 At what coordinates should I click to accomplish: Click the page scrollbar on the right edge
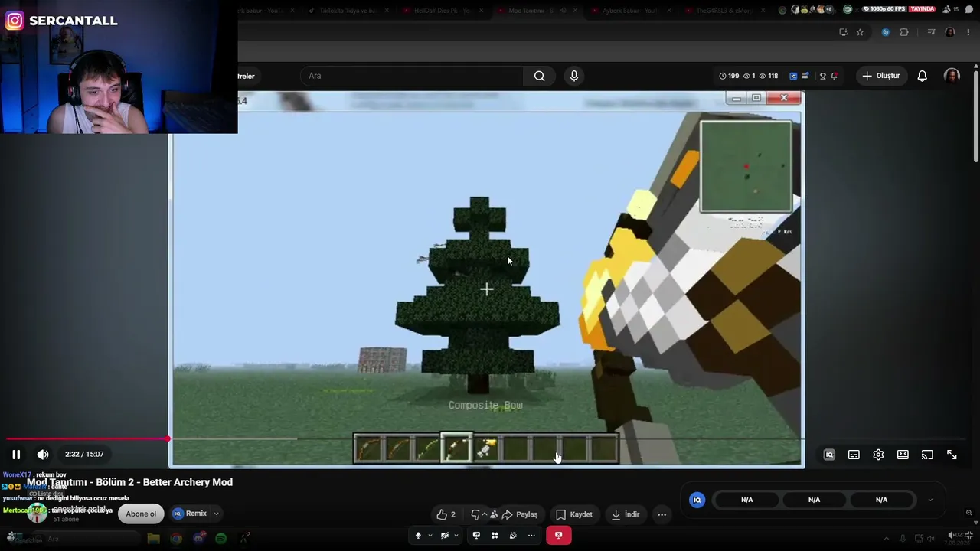coord(976,115)
